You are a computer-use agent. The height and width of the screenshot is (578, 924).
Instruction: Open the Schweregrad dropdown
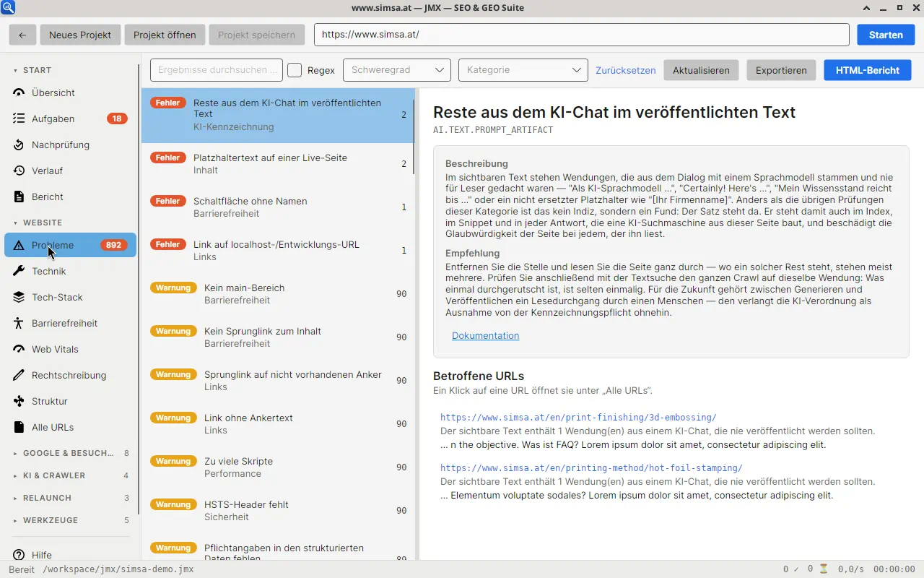[x=397, y=70]
